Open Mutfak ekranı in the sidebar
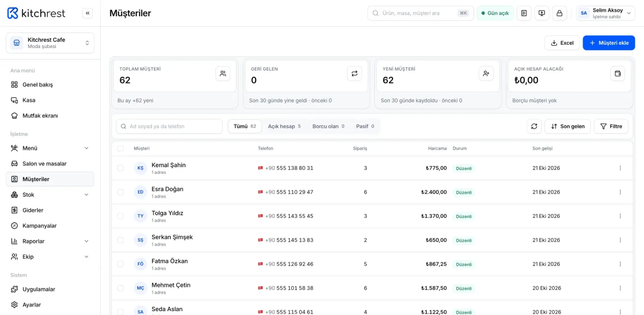The height and width of the screenshot is (315, 644). pyautogui.click(x=50, y=116)
